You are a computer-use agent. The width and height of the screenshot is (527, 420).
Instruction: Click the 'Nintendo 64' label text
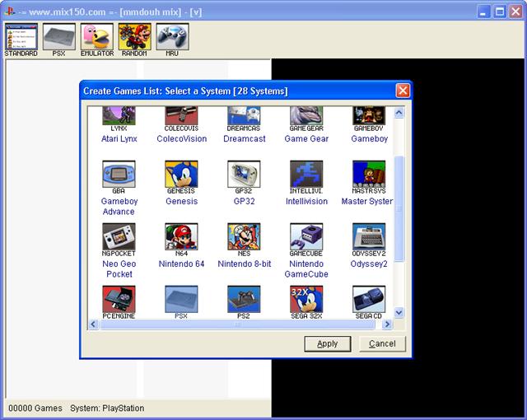tap(181, 264)
